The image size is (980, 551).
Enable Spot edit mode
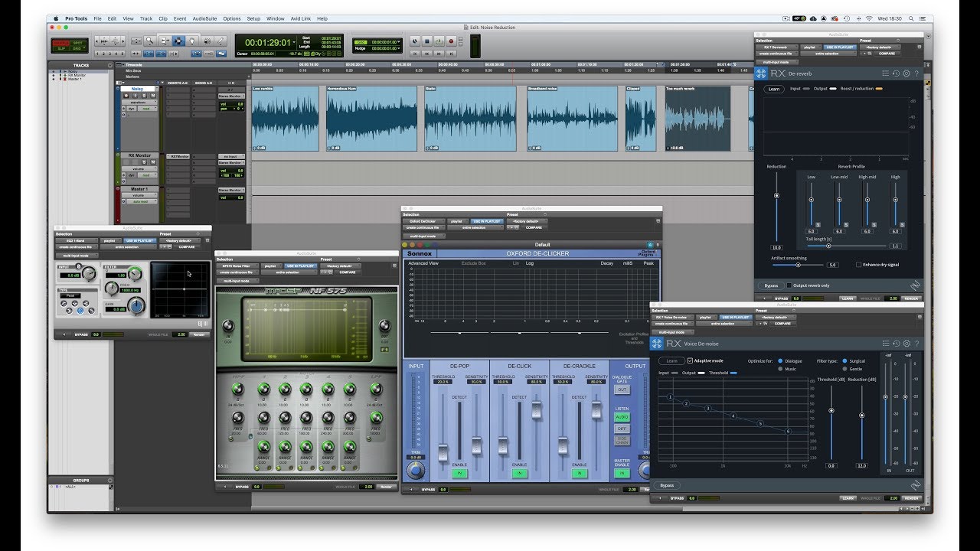point(77,43)
